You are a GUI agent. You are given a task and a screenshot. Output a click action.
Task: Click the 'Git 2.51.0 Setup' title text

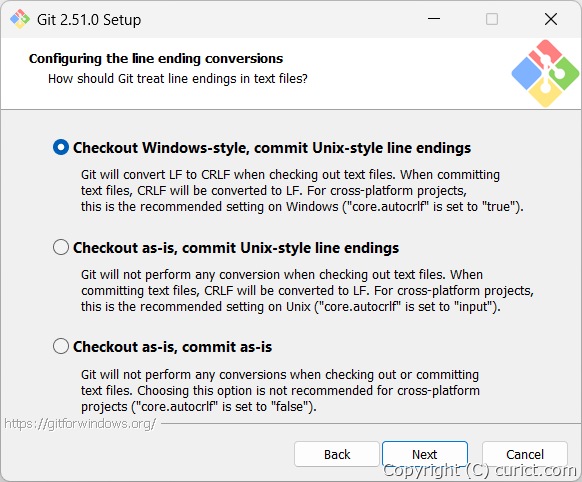click(x=89, y=20)
